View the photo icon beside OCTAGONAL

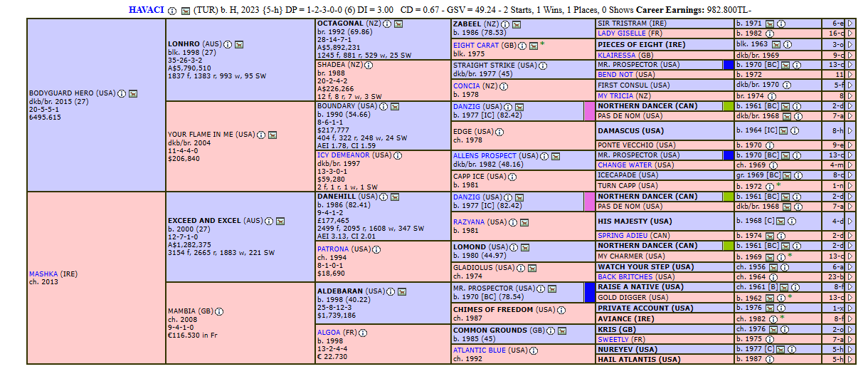pos(398,24)
